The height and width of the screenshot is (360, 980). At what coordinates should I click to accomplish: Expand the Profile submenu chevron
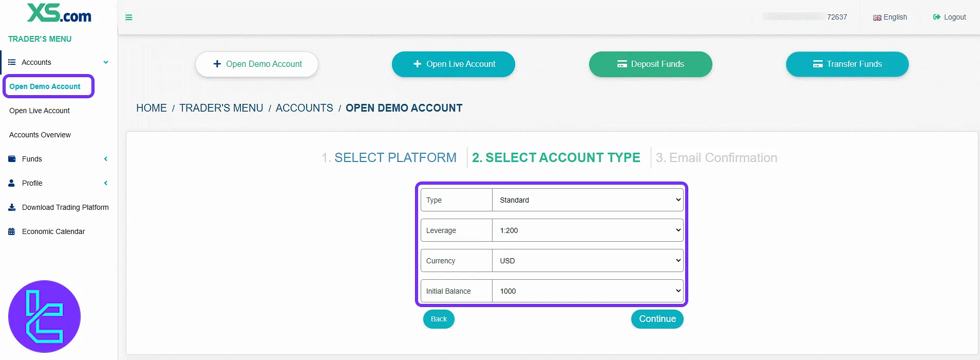point(106,183)
